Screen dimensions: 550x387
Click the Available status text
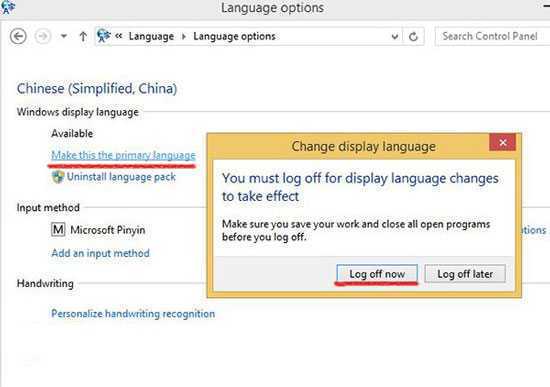(72, 133)
